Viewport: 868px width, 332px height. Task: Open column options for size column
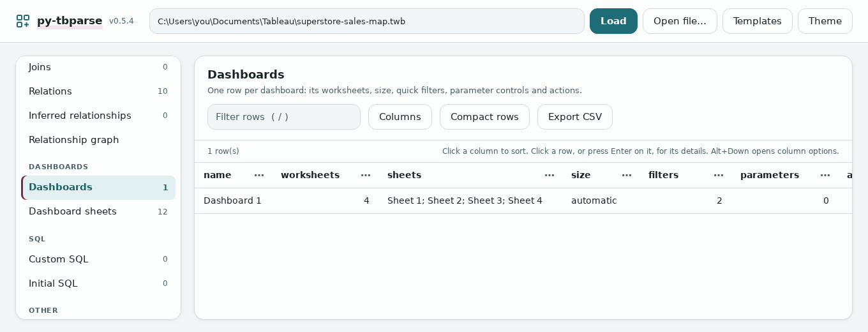pos(627,175)
